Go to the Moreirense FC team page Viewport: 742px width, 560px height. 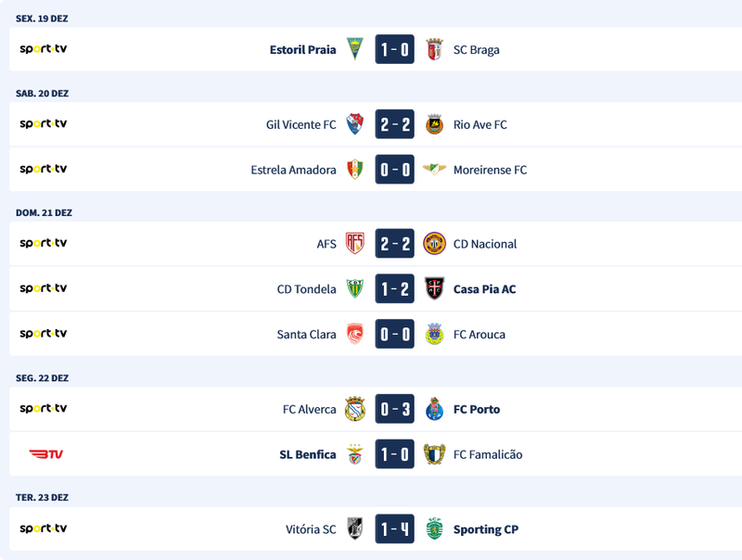tap(490, 170)
